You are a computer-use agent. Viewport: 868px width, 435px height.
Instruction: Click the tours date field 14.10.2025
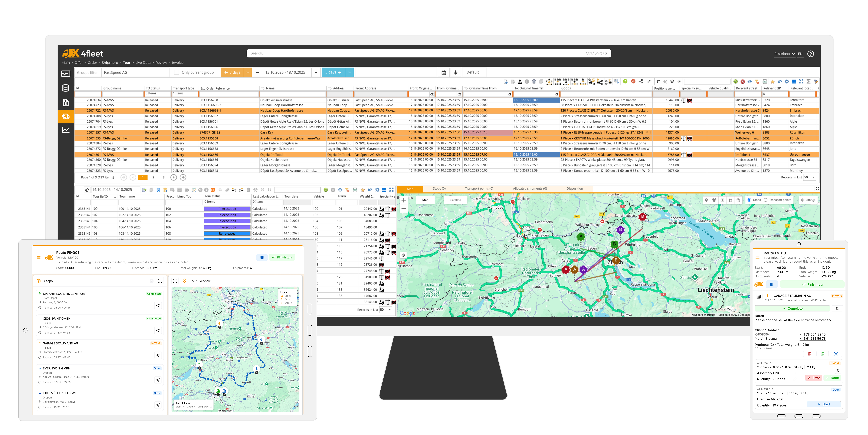pos(116,190)
